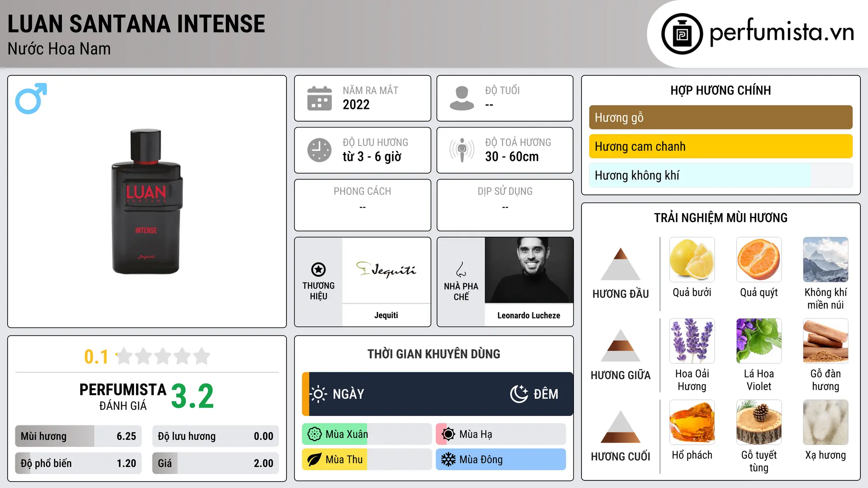Click the clock icon beside Độ lưu hương
Image resolution: width=868 pixels, height=488 pixels.
click(320, 150)
